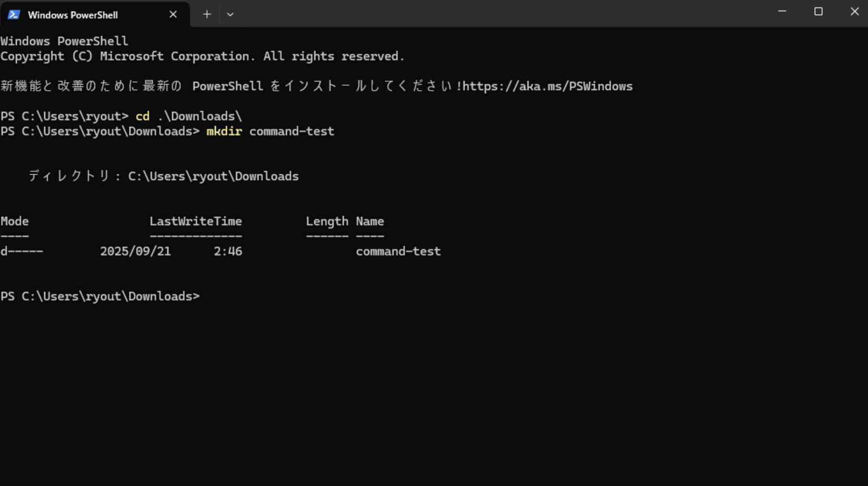This screenshot has width=868, height=486.
Task: Click command-test in the Name column output
Action: [398, 252]
